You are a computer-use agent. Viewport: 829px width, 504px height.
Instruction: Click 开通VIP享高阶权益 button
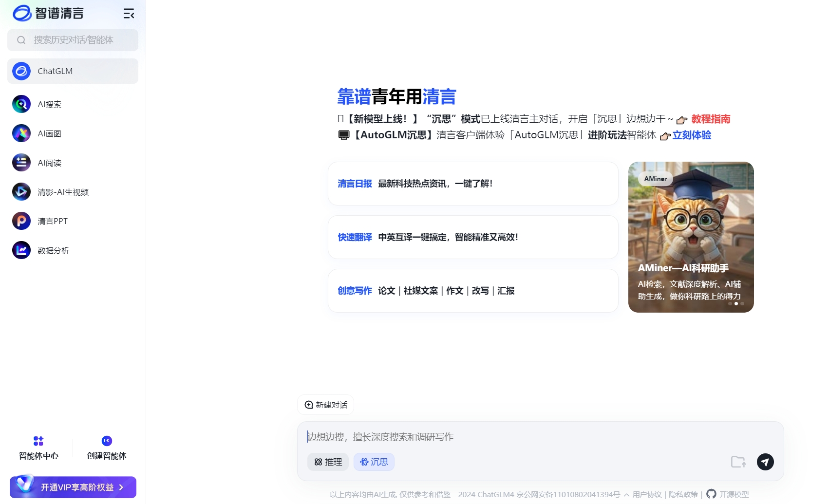coord(73,487)
